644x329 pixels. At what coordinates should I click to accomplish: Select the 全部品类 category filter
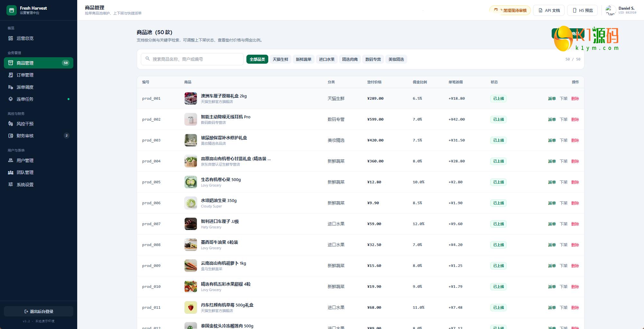point(257,59)
